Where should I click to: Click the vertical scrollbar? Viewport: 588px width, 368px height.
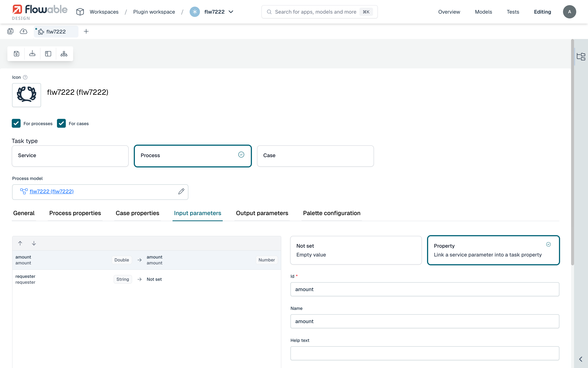pyautogui.click(x=572, y=152)
